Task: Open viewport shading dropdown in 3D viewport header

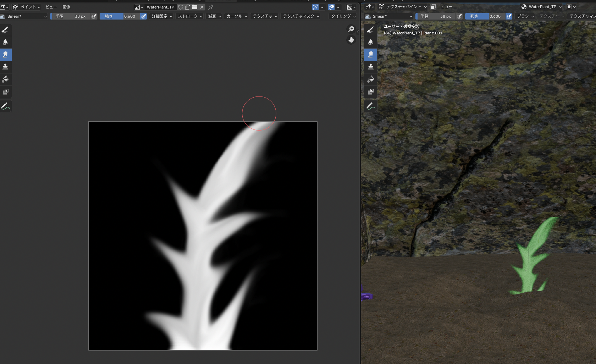Action: pos(571,7)
